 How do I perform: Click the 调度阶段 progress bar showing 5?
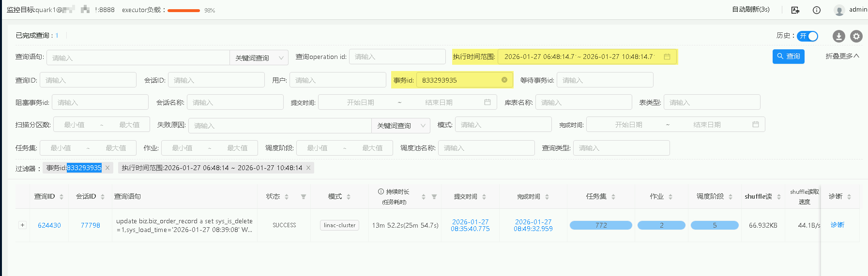pyautogui.click(x=715, y=225)
